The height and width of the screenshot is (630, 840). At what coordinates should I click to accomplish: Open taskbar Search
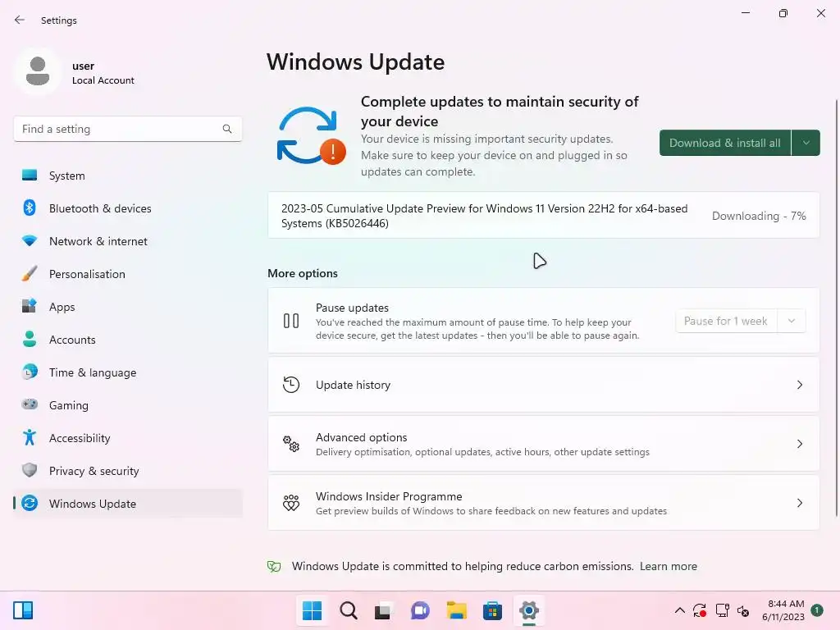click(x=348, y=610)
